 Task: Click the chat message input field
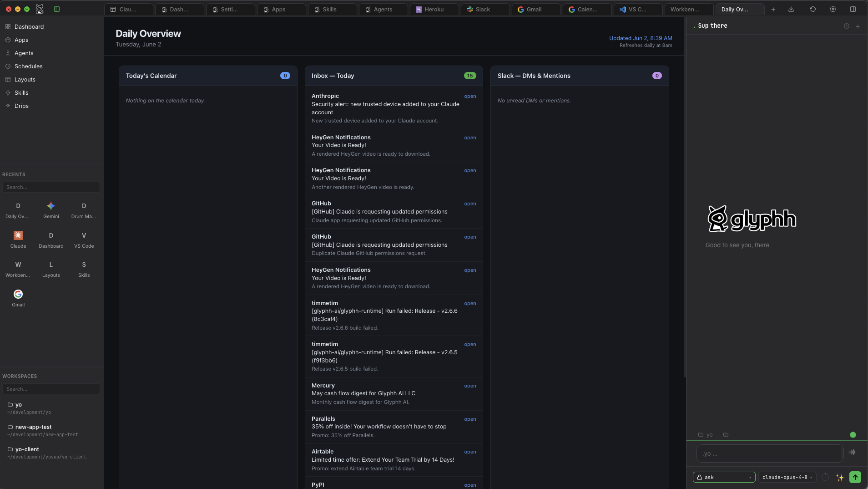[770, 453]
